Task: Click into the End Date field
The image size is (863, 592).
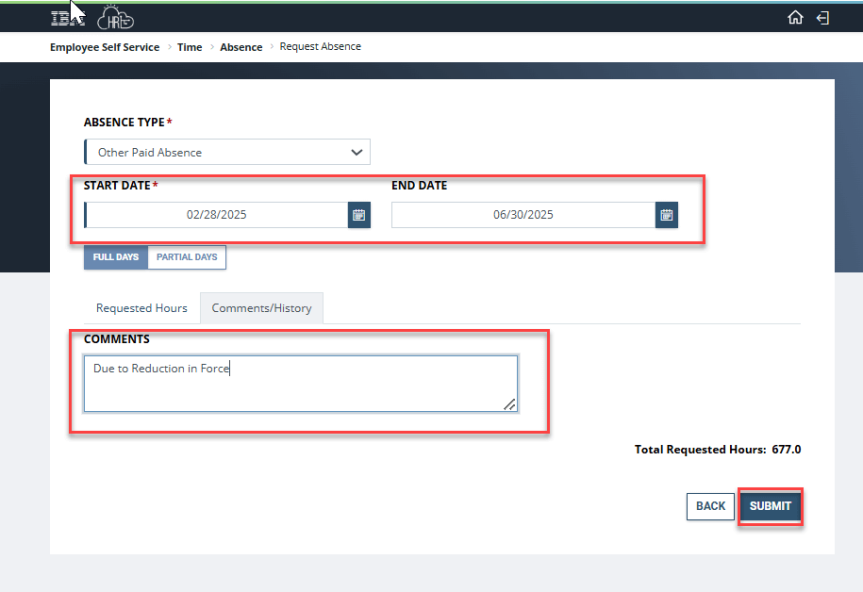Action: tap(522, 215)
